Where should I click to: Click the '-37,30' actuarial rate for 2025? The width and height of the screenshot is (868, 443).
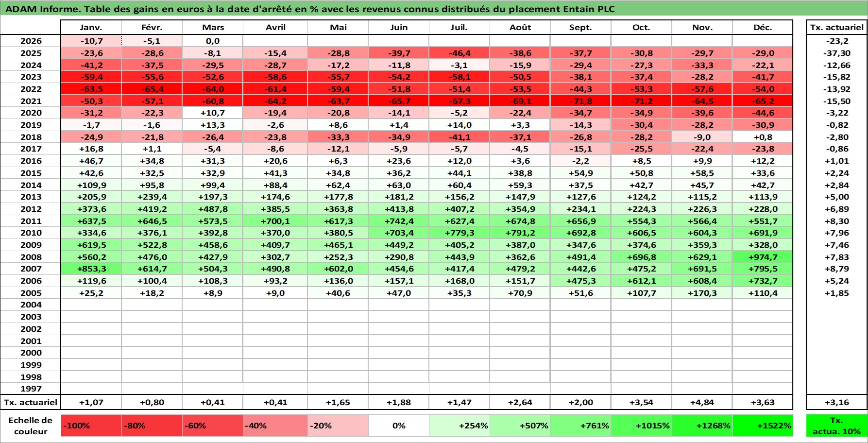pos(837,53)
